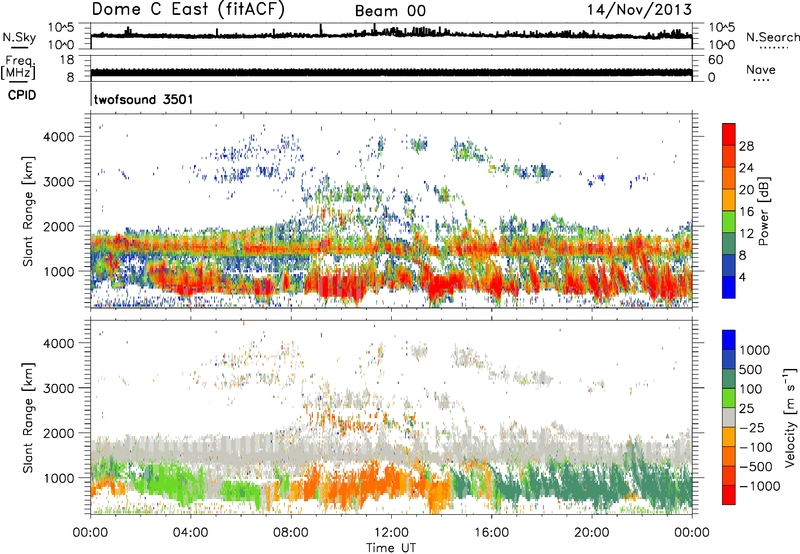The image size is (800, 554).
Task: Click the blue top segment of Velocity colorbar
Action: (x=729, y=340)
